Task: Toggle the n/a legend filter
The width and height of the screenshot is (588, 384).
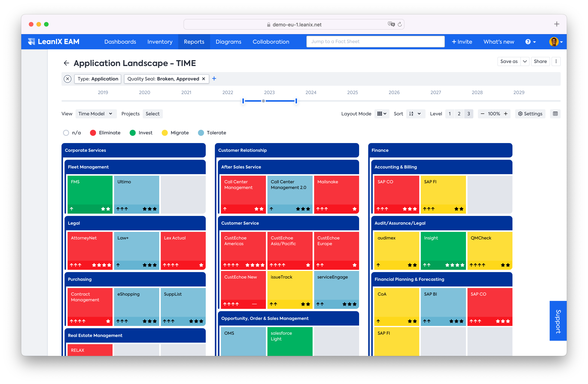Action: [x=72, y=133]
